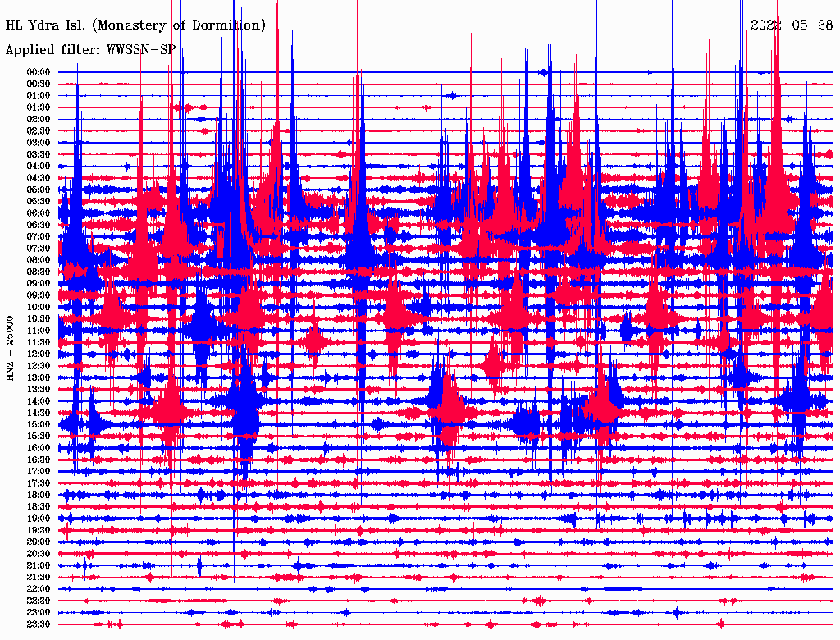Click the station title 'HL Ydra Isl.'
840x640 pixels.
(46, 25)
